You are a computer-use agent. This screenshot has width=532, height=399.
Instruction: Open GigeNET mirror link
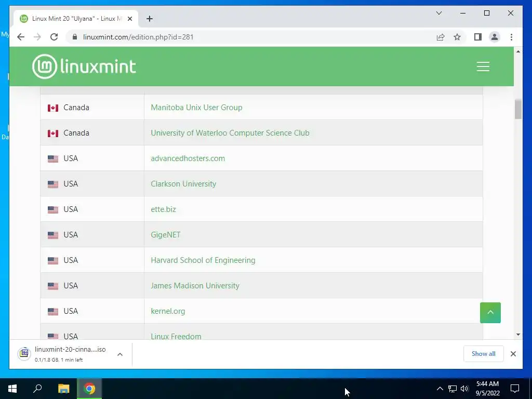tap(166, 235)
